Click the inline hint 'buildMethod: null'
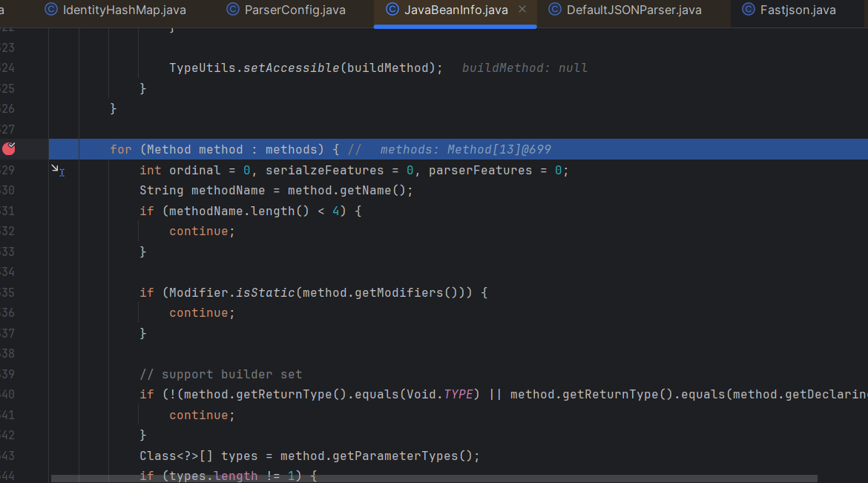 pos(525,68)
